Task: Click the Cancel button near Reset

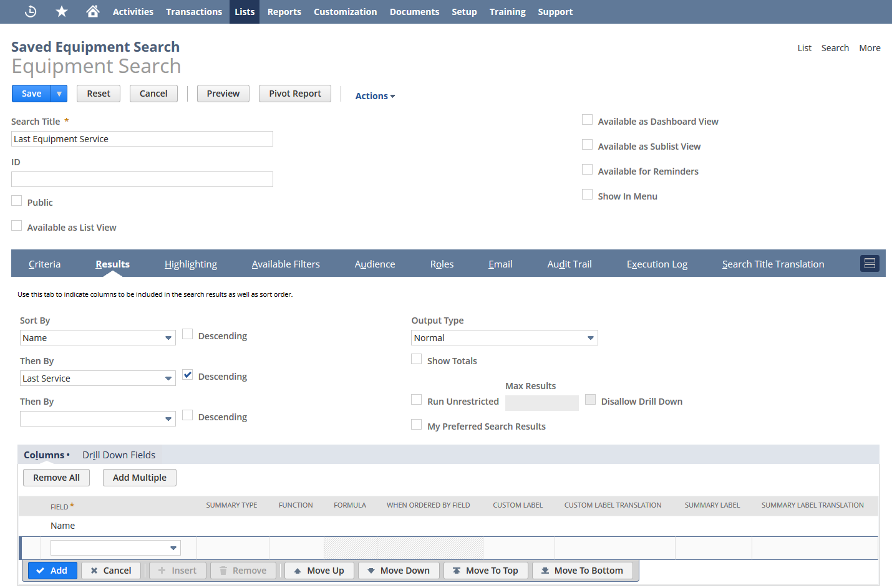Action: click(153, 94)
